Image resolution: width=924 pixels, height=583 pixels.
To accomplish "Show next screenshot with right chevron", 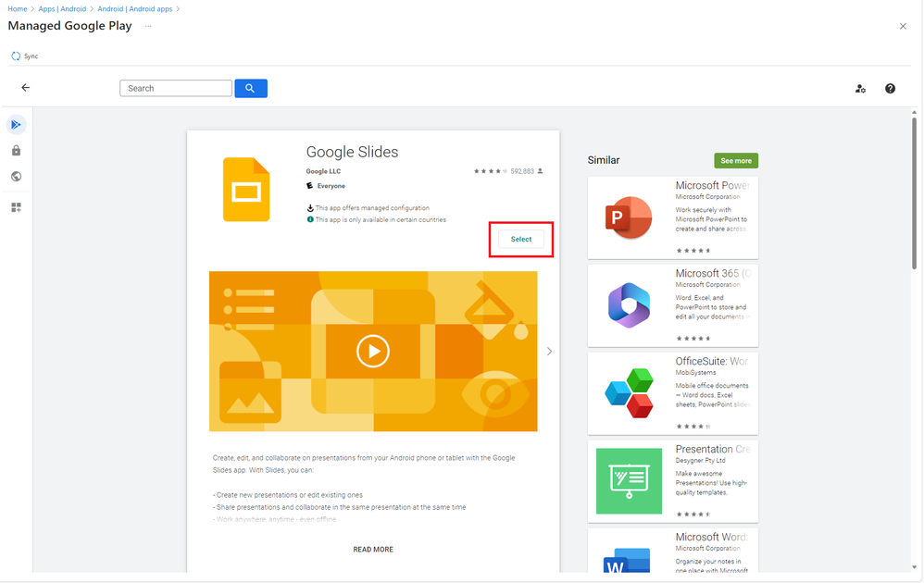I will pyautogui.click(x=549, y=352).
